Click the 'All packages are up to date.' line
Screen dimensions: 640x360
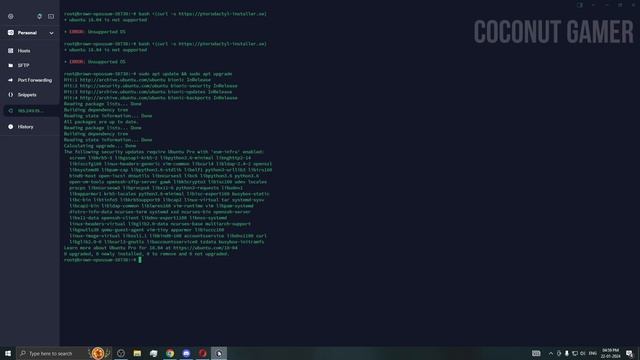tap(101, 122)
